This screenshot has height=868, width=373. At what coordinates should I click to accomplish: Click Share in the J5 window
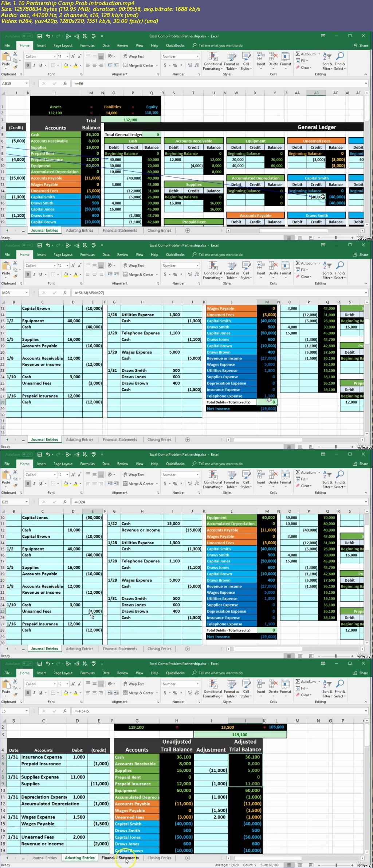tap(361, 673)
